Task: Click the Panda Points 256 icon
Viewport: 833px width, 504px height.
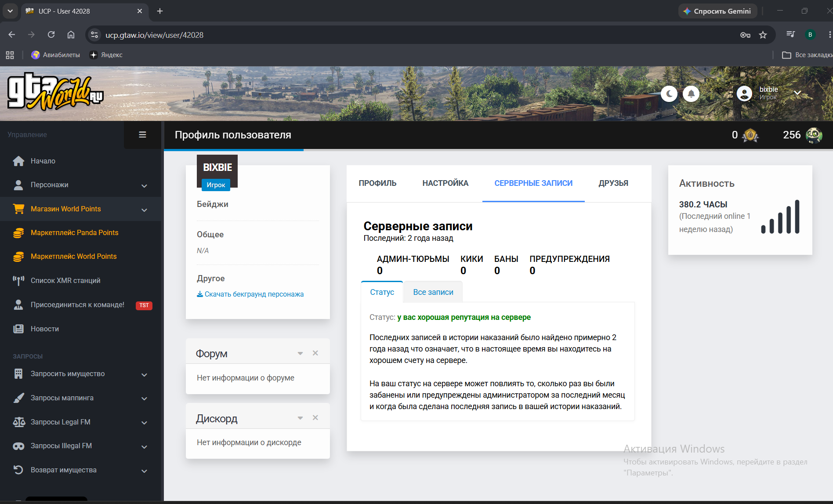Action: point(814,135)
